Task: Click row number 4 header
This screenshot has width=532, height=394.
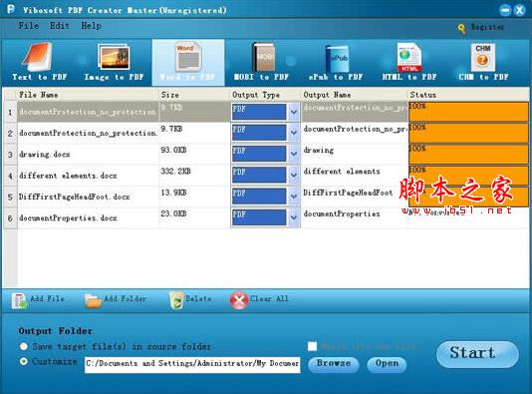Action: click(10, 176)
